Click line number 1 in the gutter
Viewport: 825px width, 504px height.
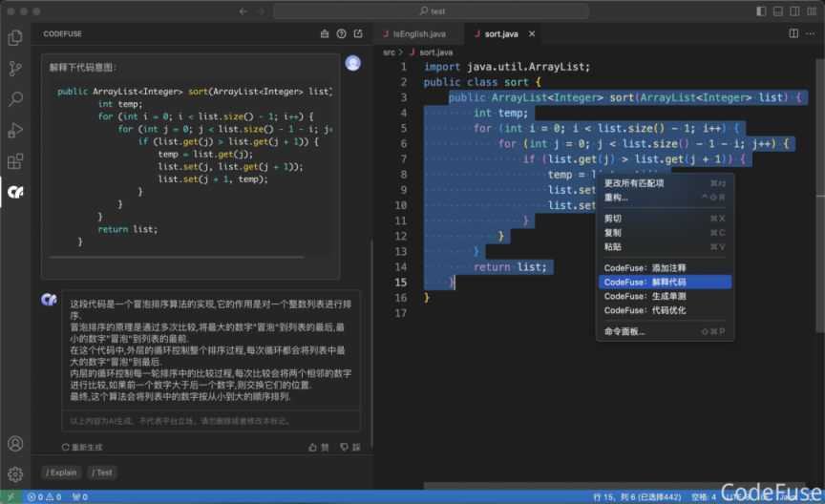tap(404, 67)
